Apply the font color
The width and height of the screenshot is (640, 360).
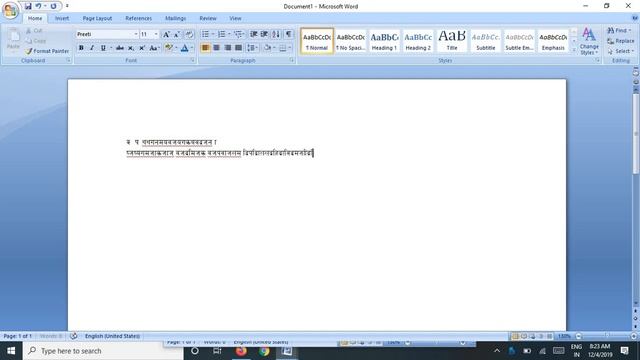(184, 48)
